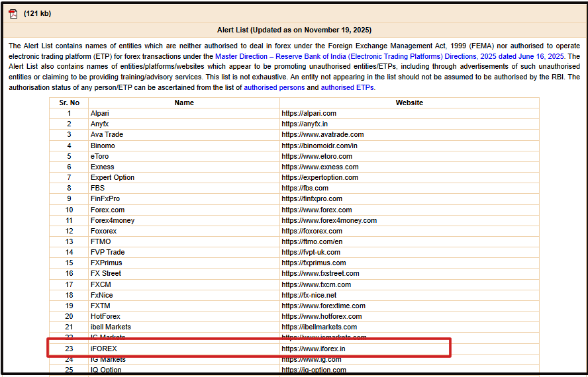Click the URL https://foxorex.com
The width and height of the screenshot is (588, 377).
312,231
